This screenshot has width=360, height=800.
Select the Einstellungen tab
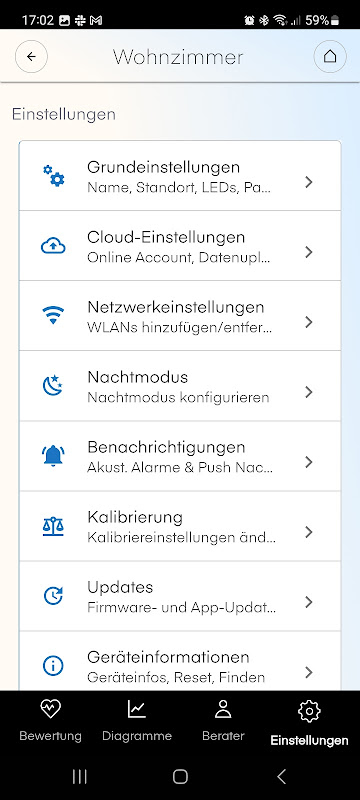point(310,722)
